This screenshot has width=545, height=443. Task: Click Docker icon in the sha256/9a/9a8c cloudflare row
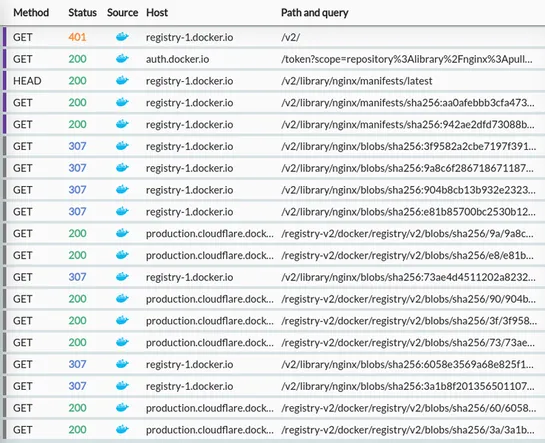pos(122,233)
